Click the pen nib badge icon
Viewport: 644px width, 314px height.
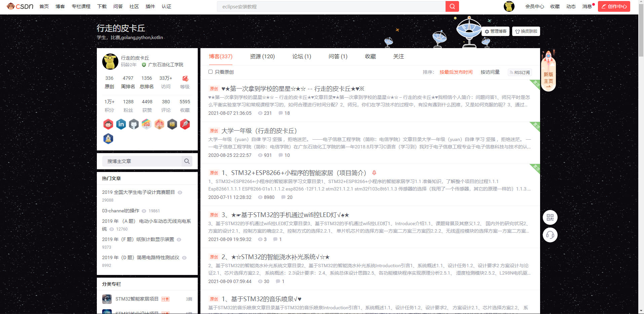pyautogui.click(x=185, y=124)
